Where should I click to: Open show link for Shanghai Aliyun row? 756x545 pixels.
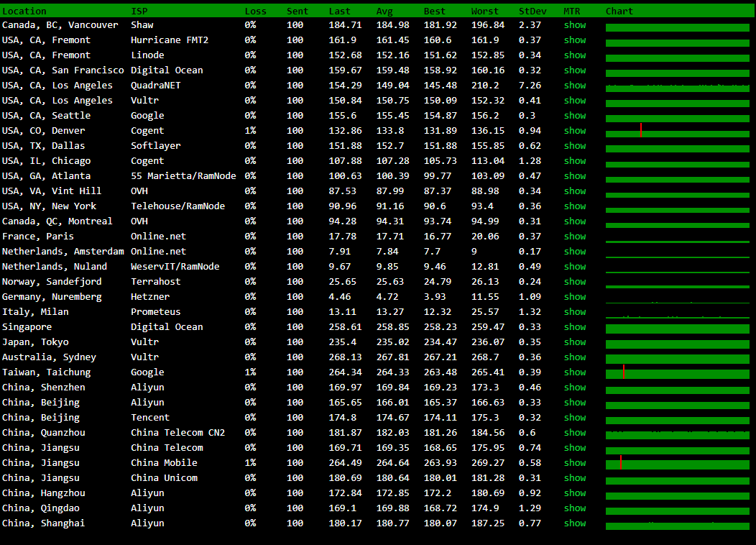pos(574,523)
